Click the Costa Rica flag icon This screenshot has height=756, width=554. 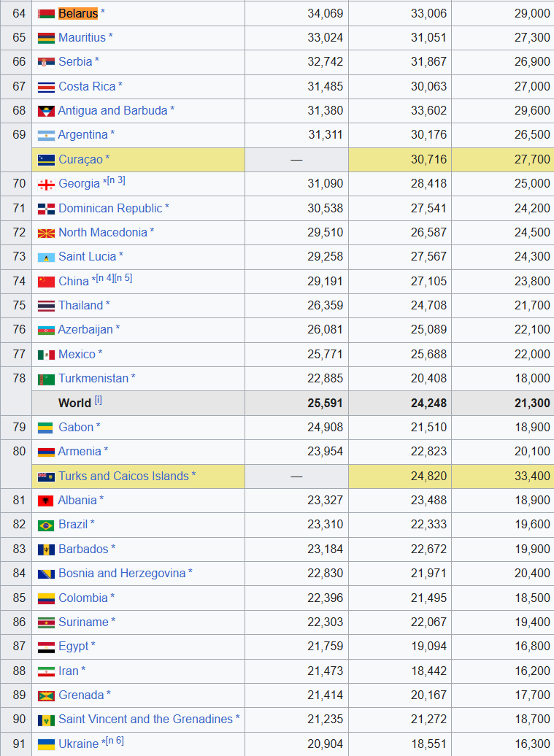tap(46, 87)
